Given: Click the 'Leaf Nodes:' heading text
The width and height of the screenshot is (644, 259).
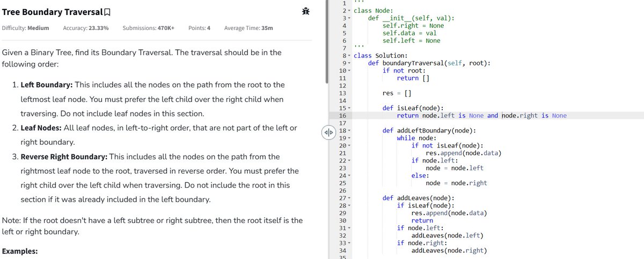Looking at the screenshot, I should pyautogui.click(x=41, y=129).
